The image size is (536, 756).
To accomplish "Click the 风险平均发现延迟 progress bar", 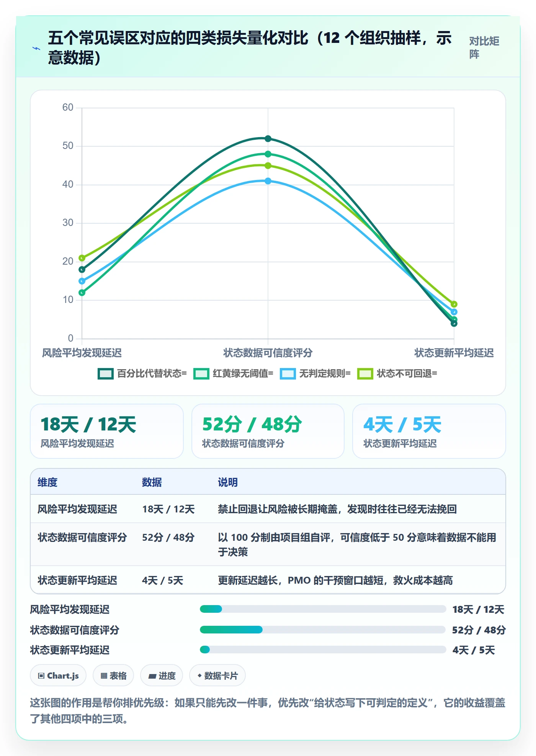I will pos(323,609).
